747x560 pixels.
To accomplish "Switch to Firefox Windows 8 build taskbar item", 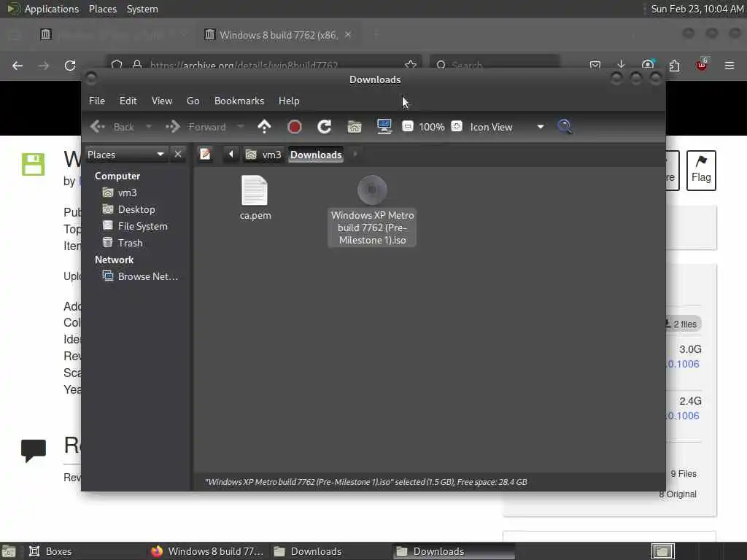I will pyautogui.click(x=207, y=551).
